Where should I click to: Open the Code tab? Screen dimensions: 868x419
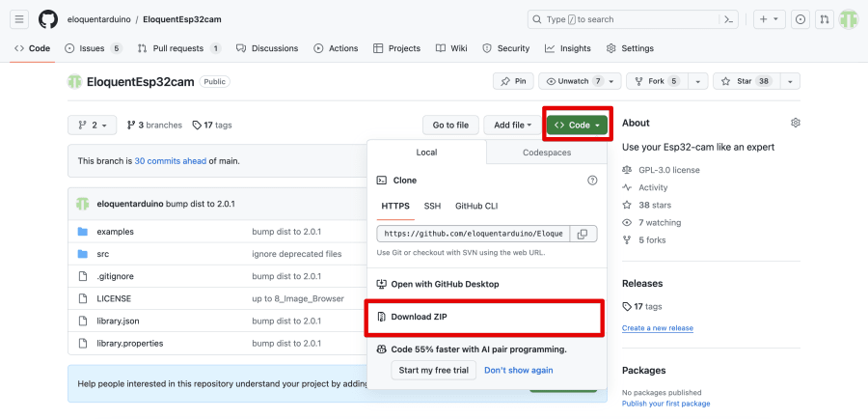(32, 48)
